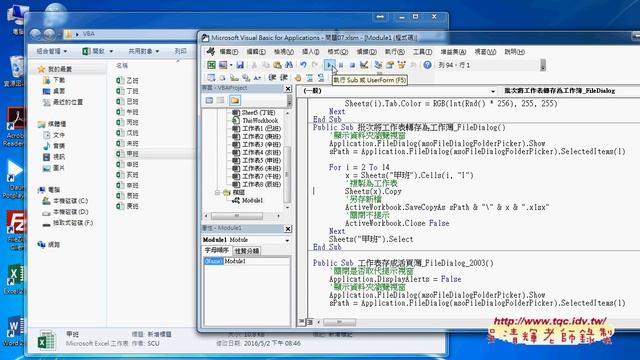Click the Reset (stop) icon
This screenshot has width=640, height=360.
click(x=352, y=65)
